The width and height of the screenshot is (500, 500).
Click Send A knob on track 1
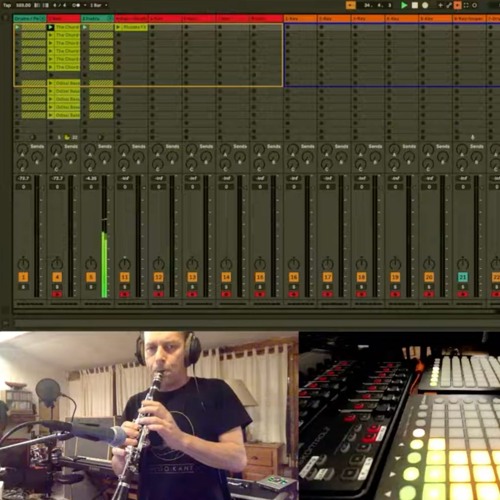tap(22, 149)
